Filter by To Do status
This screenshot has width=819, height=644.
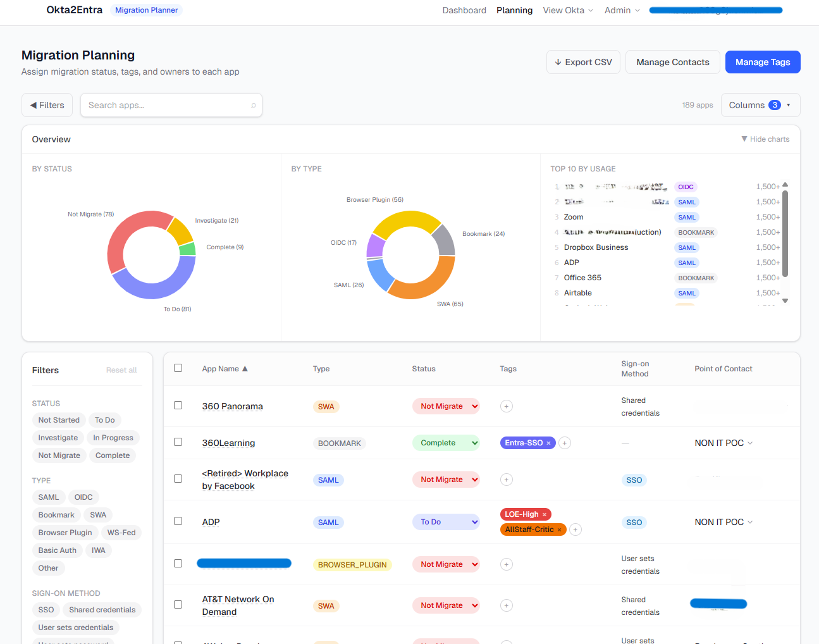[x=105, y=420]
